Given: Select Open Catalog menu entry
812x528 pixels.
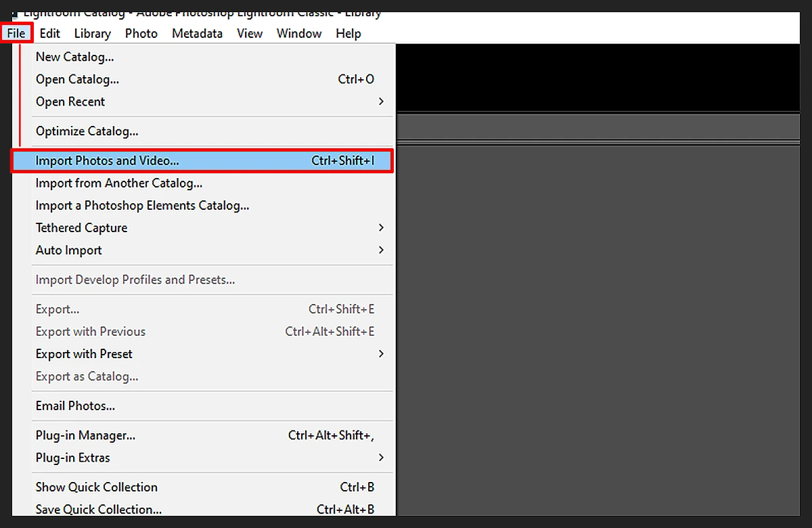Looking at the screenshot, I should click(77, 79).
